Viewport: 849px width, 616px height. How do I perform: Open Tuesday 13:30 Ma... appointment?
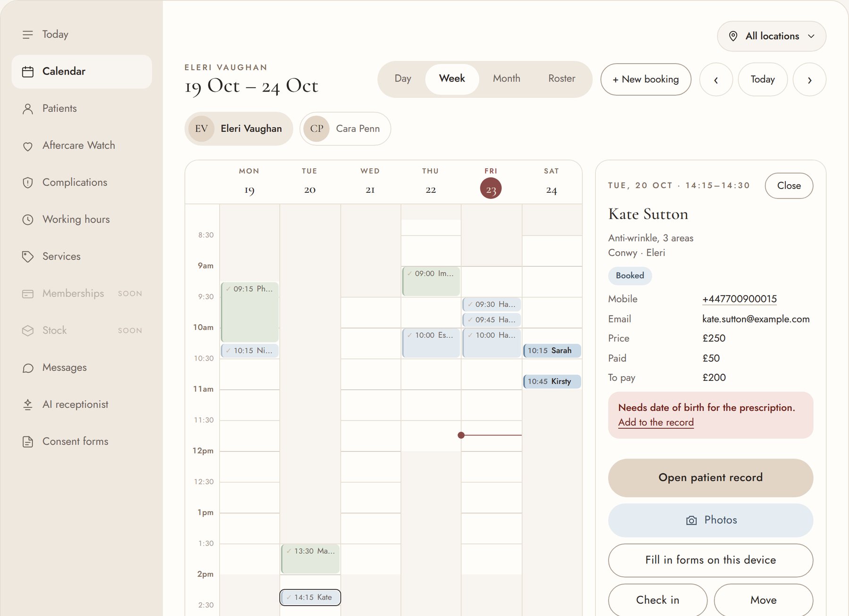click(310, 559)
